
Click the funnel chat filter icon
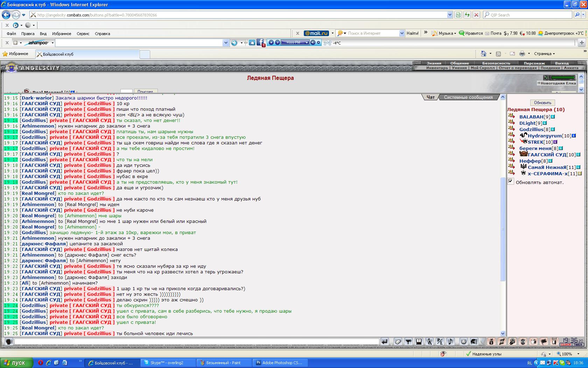pos(408,341)
